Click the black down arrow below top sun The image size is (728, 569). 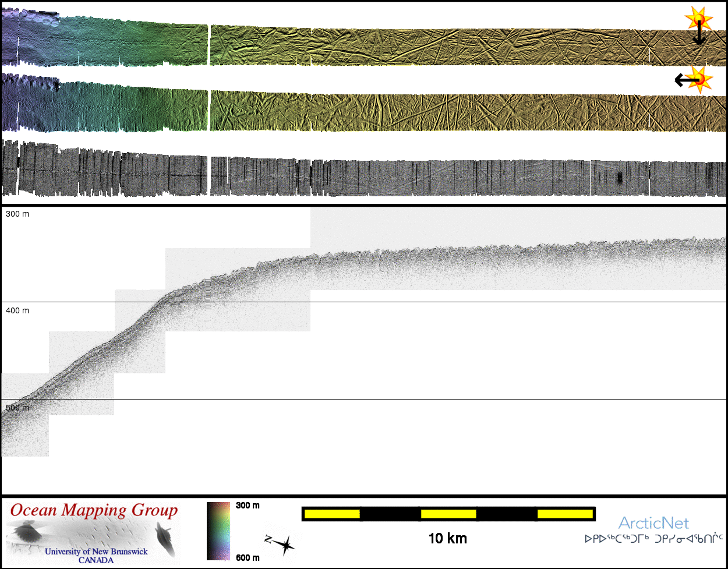point(699,36)
